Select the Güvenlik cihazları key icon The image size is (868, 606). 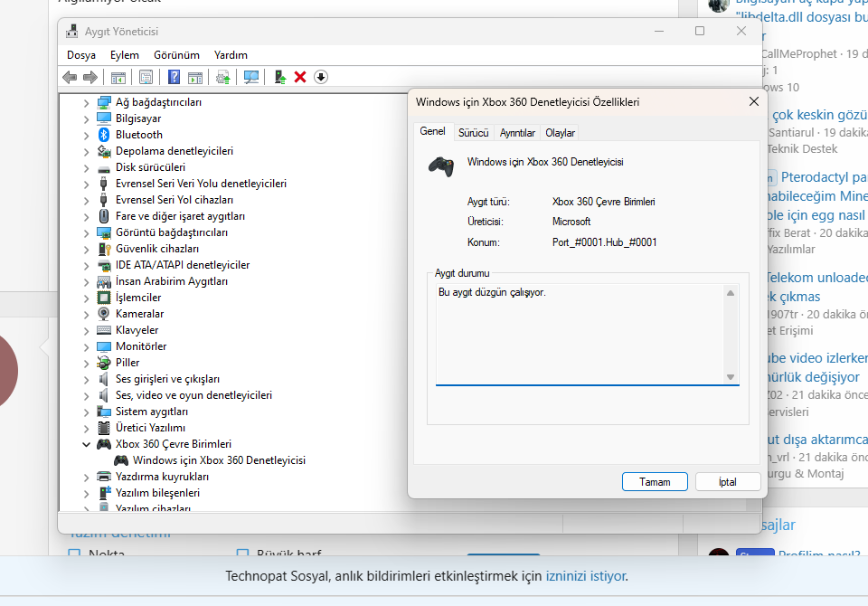coord(103,249)
